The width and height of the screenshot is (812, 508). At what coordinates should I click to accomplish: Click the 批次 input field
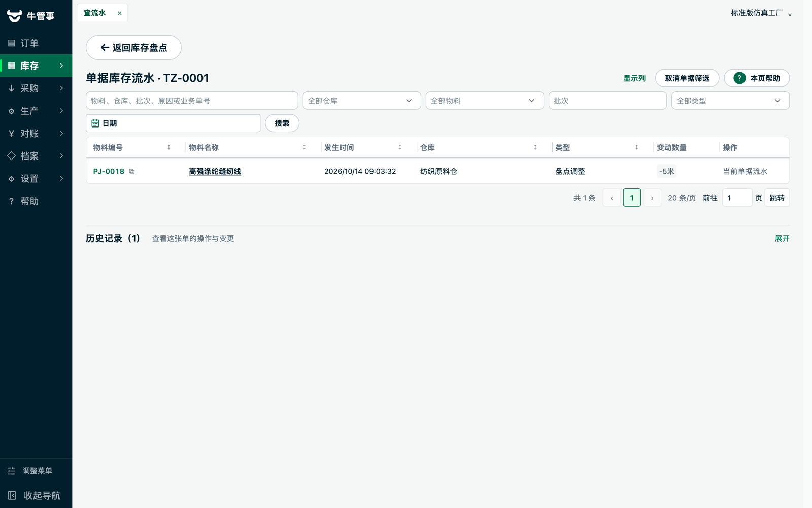coord(607,101)
